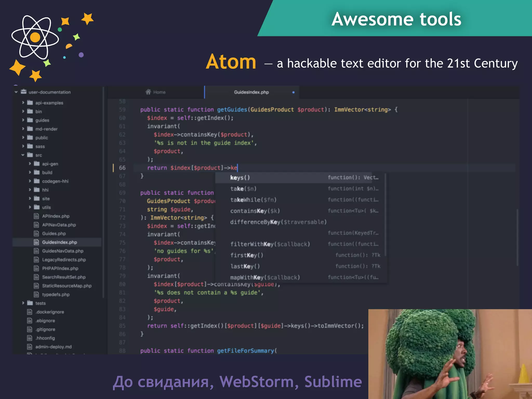Viewport: 532px width, 399px height.
Task: Click the build folder icon
Action: [x=37, y=172]
